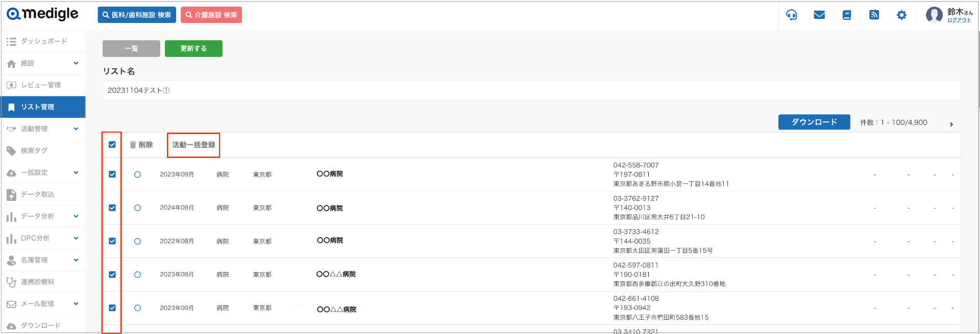Uncheck the row with phone 03-3733-4612
This screenshot has width=980, height=334.
point(112,241)
